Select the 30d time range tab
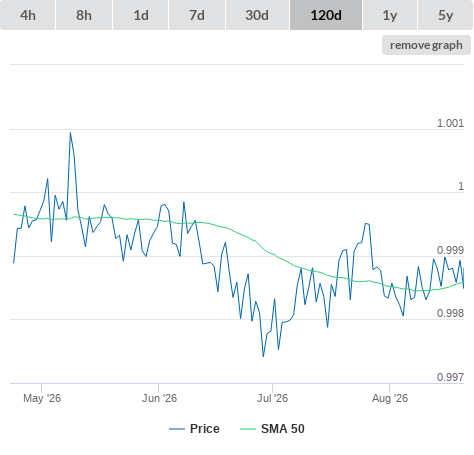This screenshot has width=474, height=455. [x=257, y=15]
